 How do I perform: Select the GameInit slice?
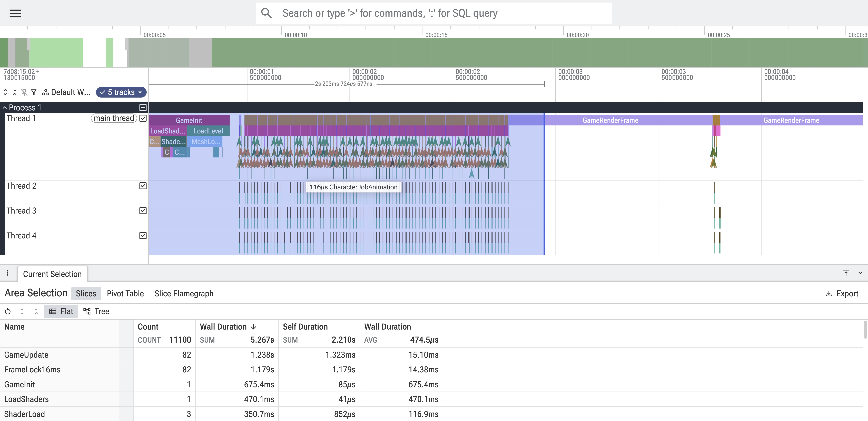tap(189, 120)
